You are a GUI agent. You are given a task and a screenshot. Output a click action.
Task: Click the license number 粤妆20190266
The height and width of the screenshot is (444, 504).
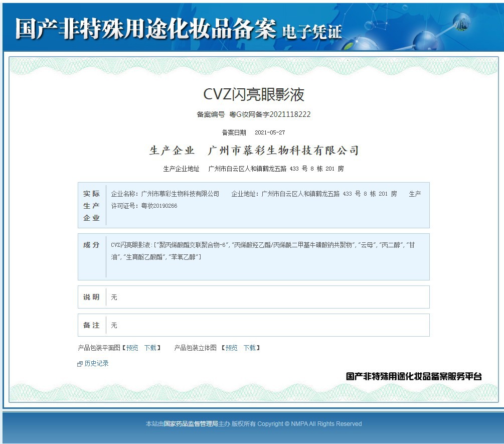[x=159, y=206]
